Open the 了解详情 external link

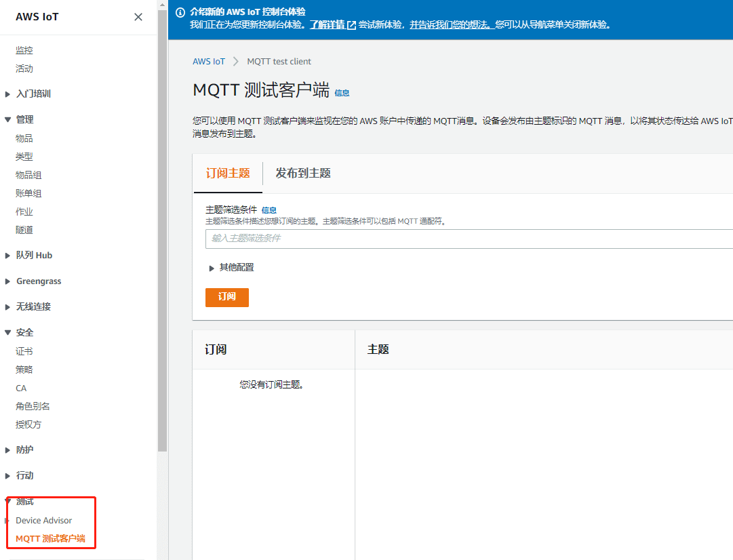coord(333,25)
